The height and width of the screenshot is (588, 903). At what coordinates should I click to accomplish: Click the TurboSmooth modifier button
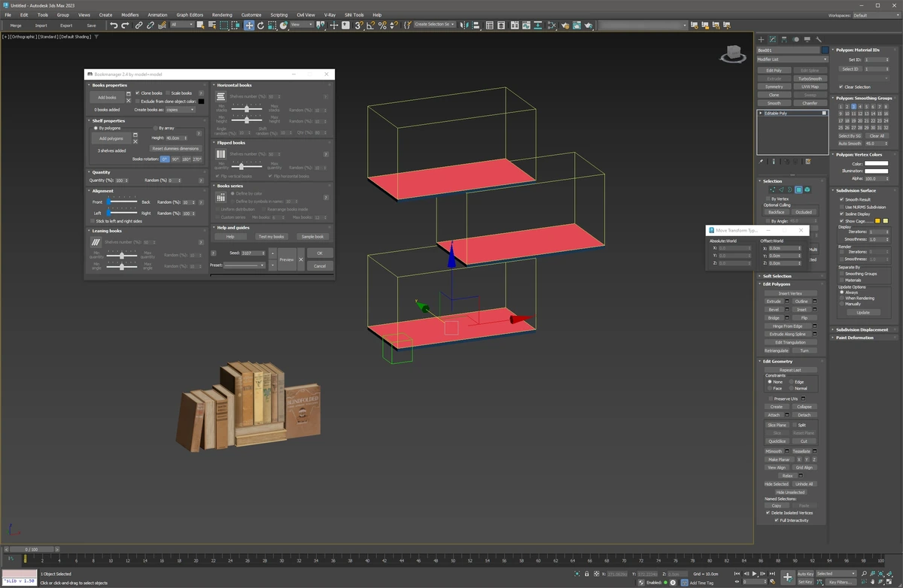click(x=810, y=78)
